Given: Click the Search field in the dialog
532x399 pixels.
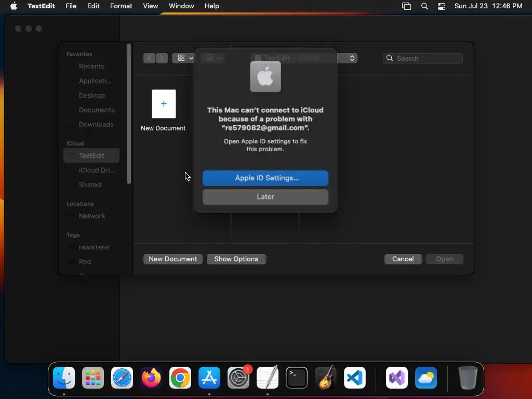Looking at the screenshot, I should [423, 58].
